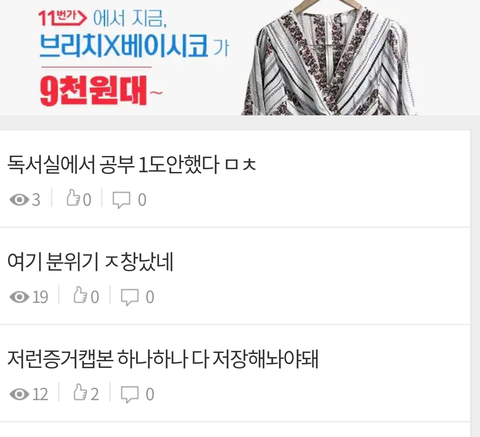Click the 11번가 logo in ad banner
The image size is (480, 437).
(x=62, y=18)
